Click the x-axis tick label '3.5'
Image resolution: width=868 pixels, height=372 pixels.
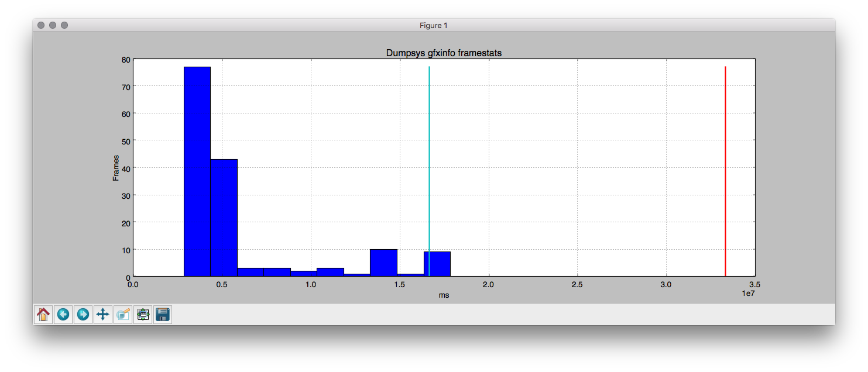coord(754,284)
